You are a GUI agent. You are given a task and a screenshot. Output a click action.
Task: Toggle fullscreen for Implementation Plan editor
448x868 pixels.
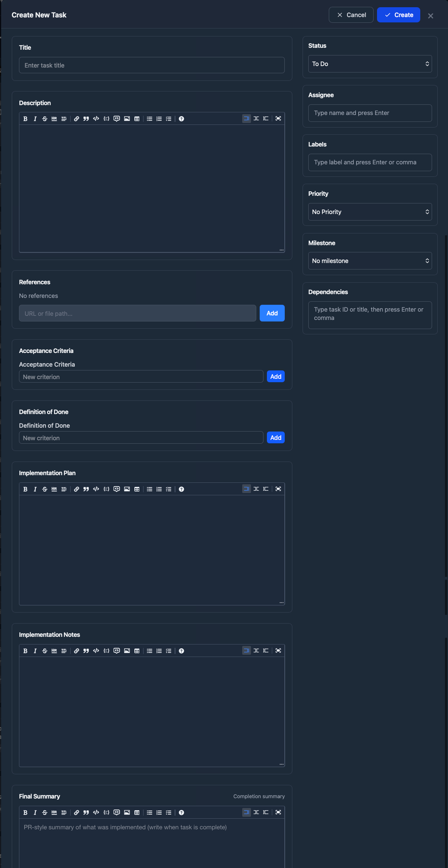pyautogui.click(x=278, y=489)
